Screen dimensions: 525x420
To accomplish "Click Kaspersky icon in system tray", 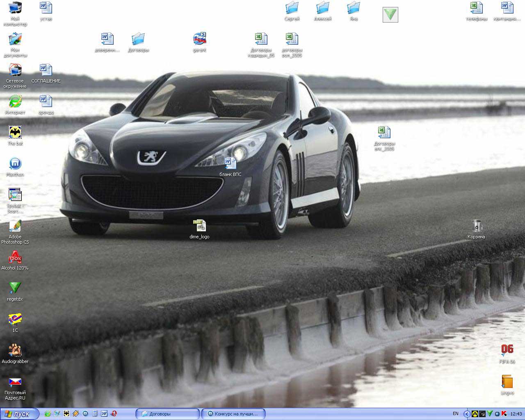I will 504,414.
